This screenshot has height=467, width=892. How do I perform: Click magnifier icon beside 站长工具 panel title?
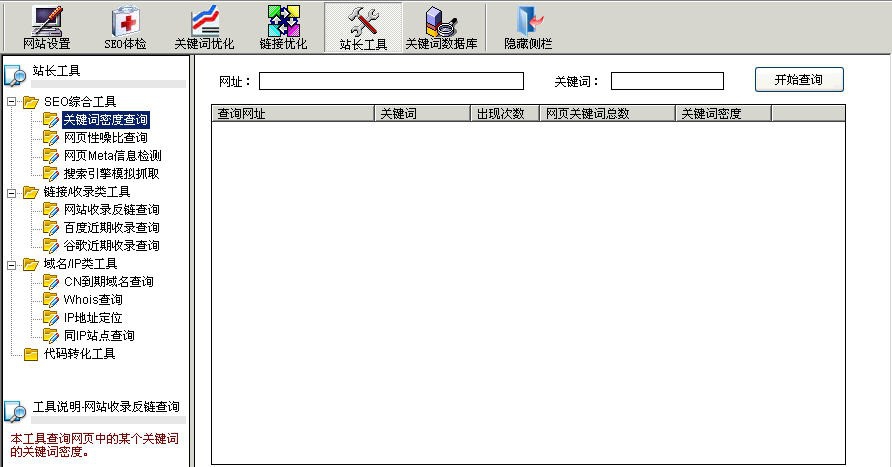point(15,76)
